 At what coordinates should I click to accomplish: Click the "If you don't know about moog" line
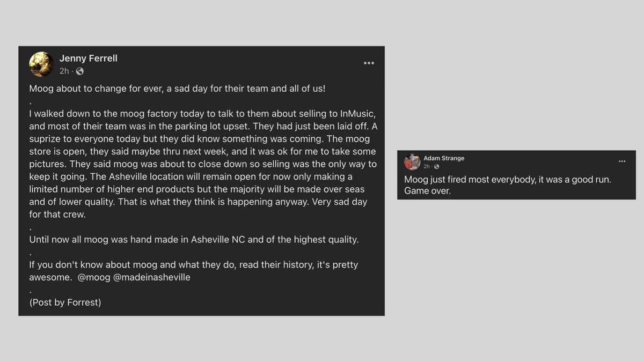coord(193,265)
